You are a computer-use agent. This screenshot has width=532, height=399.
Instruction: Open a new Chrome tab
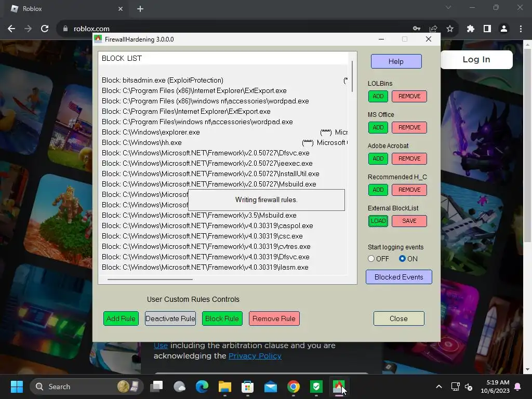(x=140, y=9)
